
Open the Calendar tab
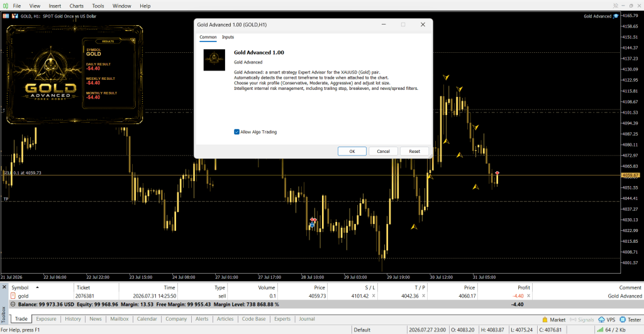point(147,319)
